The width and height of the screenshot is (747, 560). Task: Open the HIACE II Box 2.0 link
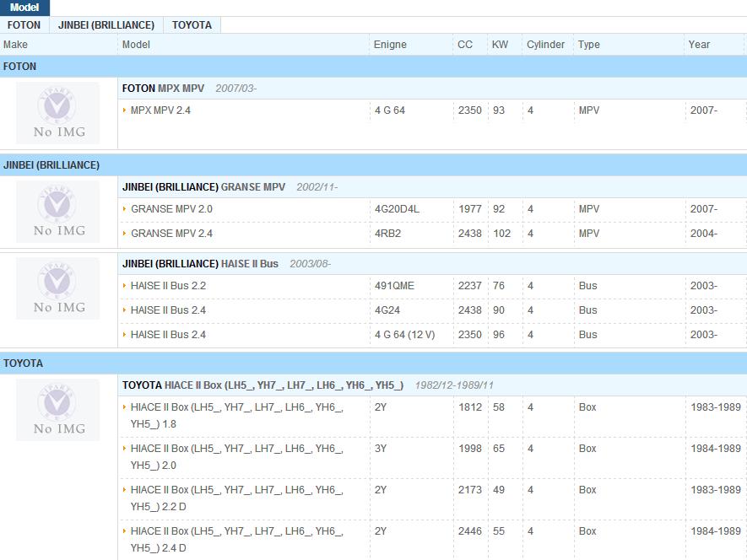click(236, 456)
